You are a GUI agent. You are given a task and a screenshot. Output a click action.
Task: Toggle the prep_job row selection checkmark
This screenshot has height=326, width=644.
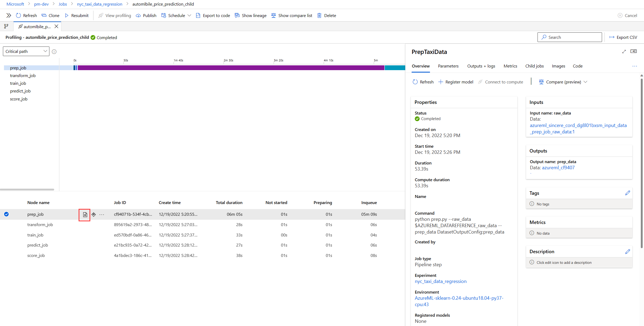point(6,214)
